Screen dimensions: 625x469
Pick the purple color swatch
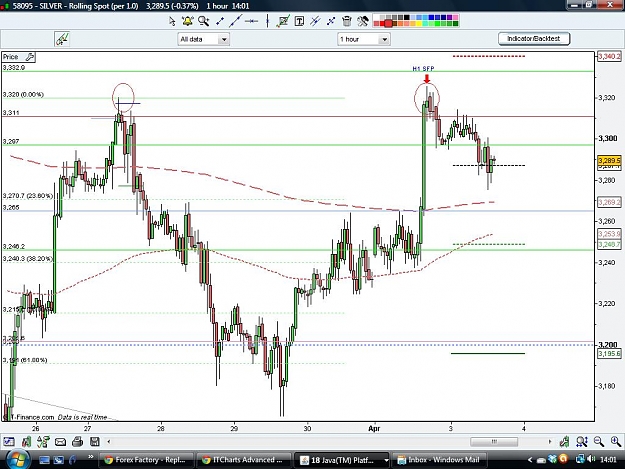pyautogui.click(x=450, y=18)
